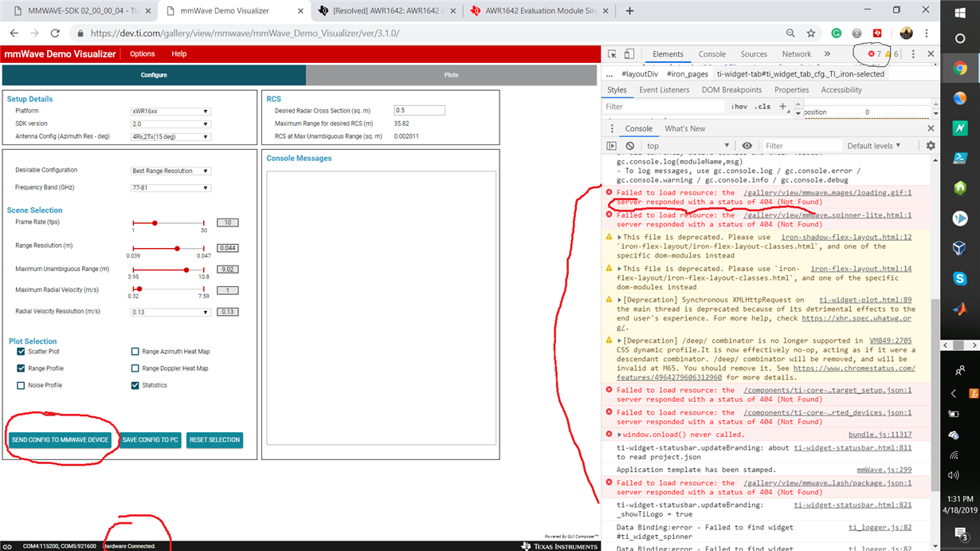The height and width of the screenshot is (551, 980).
Task: Uncheck the Scatter Plot checkbox
Action: (x=21, y=352)
